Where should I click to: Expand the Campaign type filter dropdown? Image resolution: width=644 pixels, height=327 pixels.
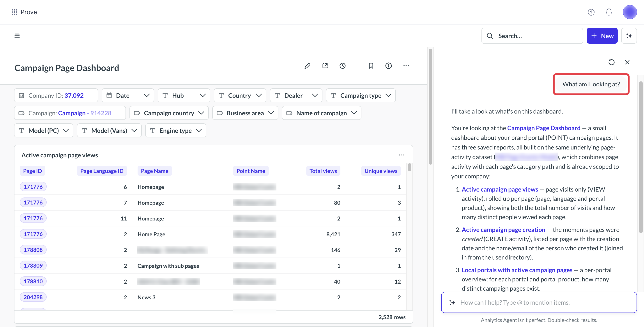361,95
